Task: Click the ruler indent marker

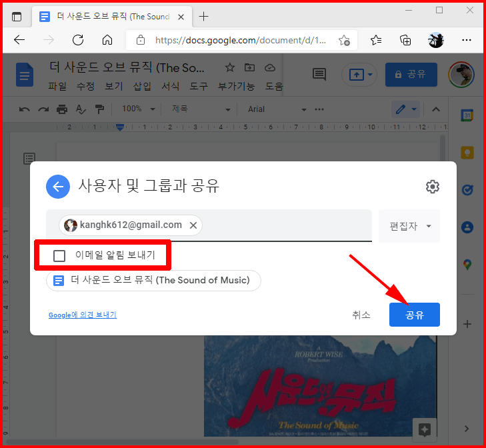Action: click(x=120, y=127)
